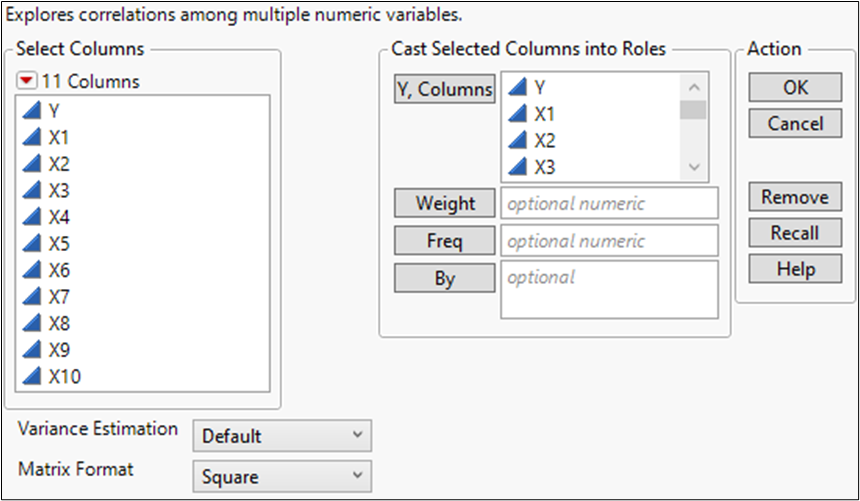
Task: Click the continuous icon beside Y in Select Columns
Action: point(32,111)
